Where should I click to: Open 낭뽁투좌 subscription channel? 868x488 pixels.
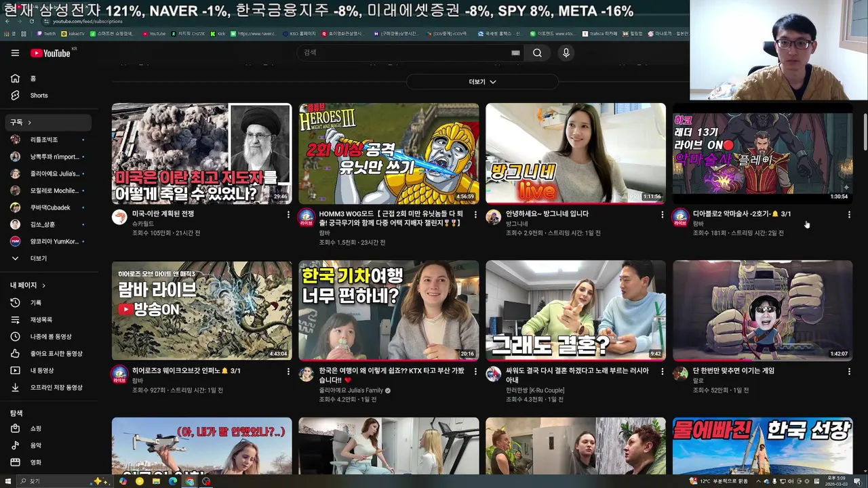(47, 157)
